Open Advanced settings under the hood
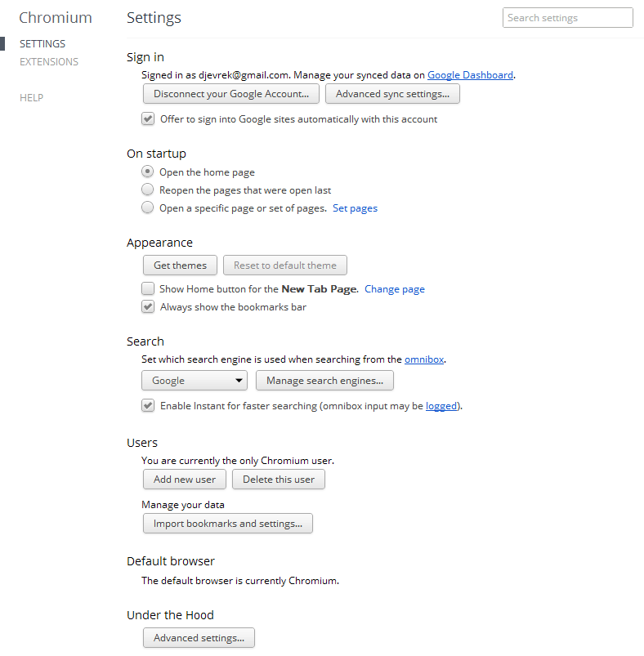644x656 pixels. [199, 637]
